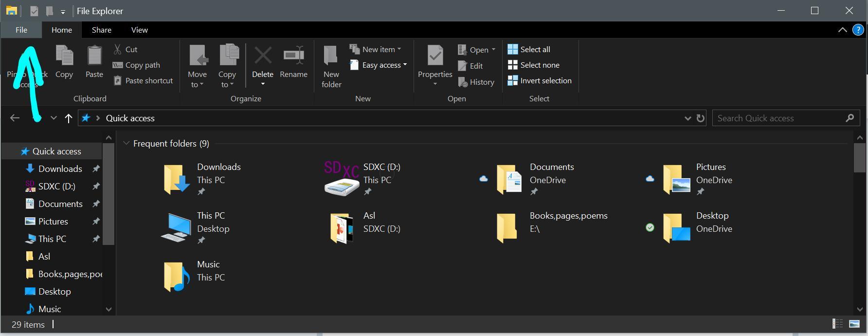Switch to details view in status bar
This screenshot has width=868, height=336.
[837, 324]
